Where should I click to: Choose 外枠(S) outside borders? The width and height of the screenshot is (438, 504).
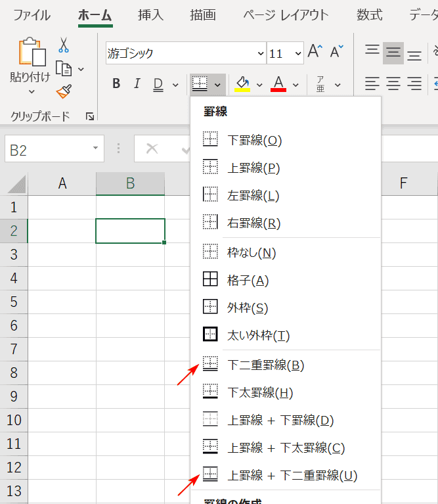tap(286, 308)
